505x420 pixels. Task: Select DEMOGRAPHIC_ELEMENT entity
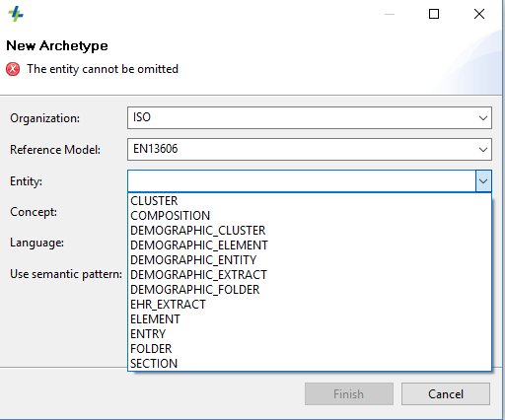(310, 245)
